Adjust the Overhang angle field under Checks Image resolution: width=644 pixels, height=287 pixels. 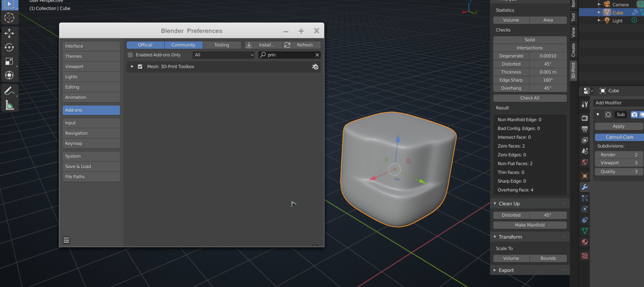tap(548, 88)
